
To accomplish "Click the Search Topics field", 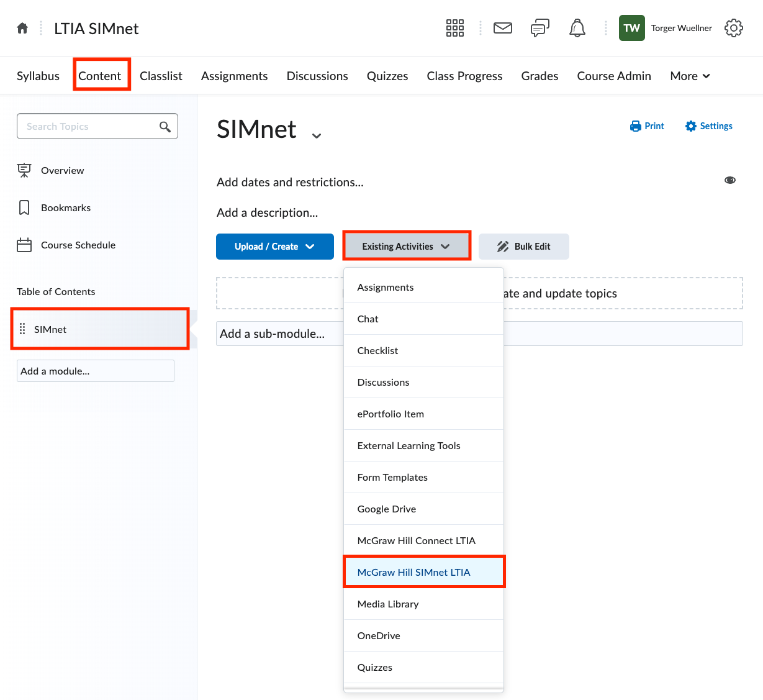I will tap(97, 126).
